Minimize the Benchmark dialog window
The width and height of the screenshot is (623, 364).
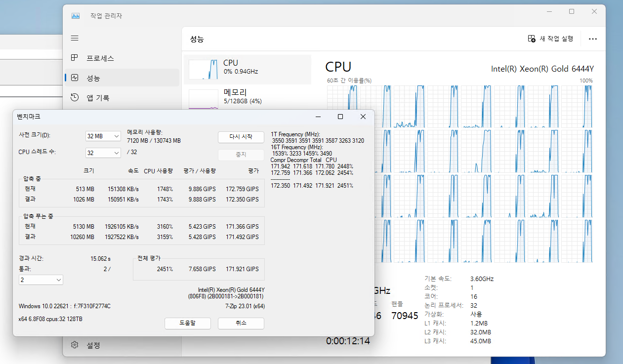point(318,117)
